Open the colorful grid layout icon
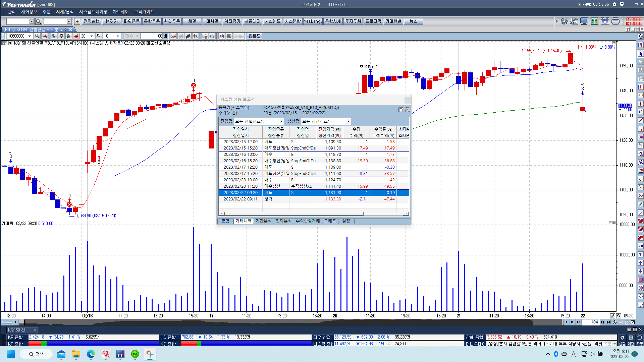The height and width of the screenshot is (362, 644). [595, 21]
